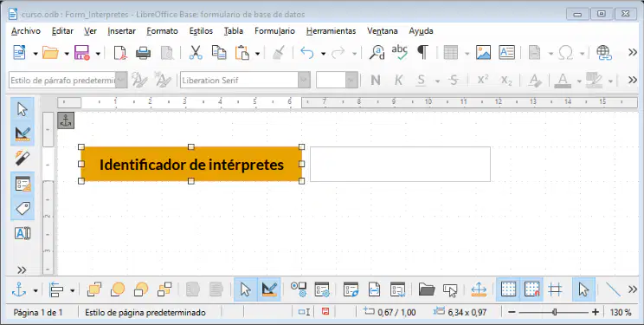Select the orange Identificador de intérpretes label

pyautogui.click(x=191, y=164)
